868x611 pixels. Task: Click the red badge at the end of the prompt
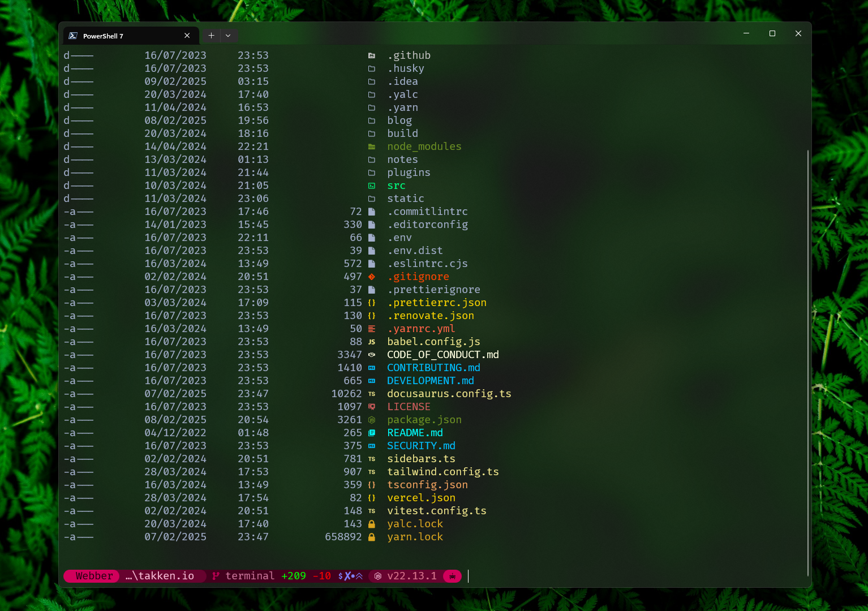[x=452, y=576]
